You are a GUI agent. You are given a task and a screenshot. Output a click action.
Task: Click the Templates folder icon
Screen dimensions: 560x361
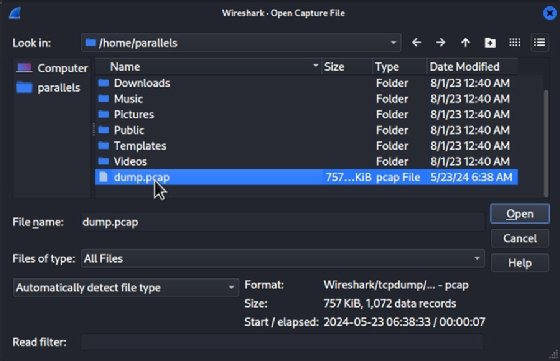tap(104, 146)
